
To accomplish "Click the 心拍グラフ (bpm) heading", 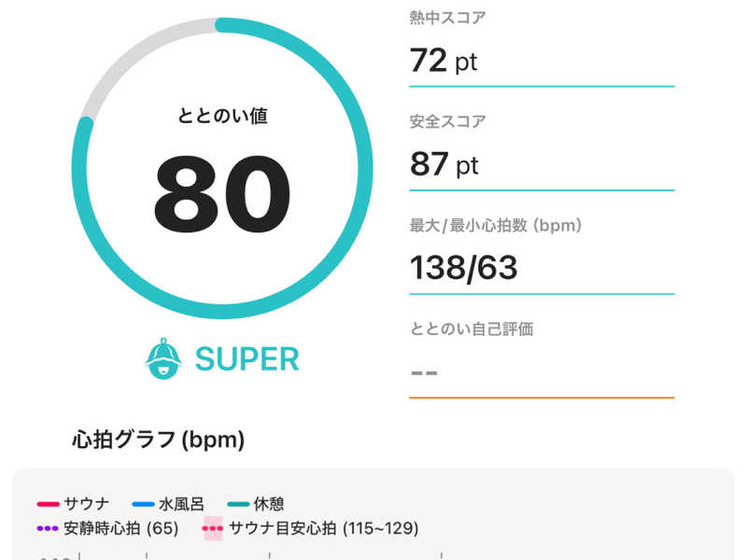I will [158, 441].
